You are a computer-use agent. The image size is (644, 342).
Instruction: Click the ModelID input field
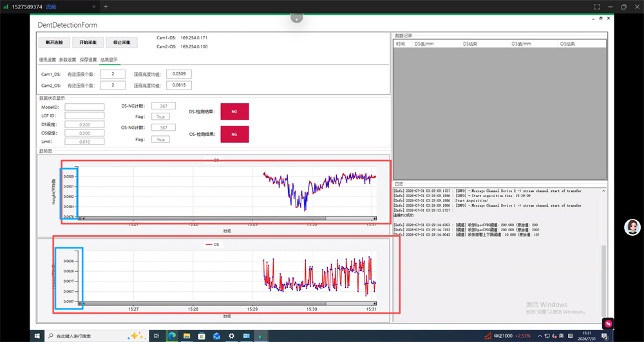pos(84,107)
